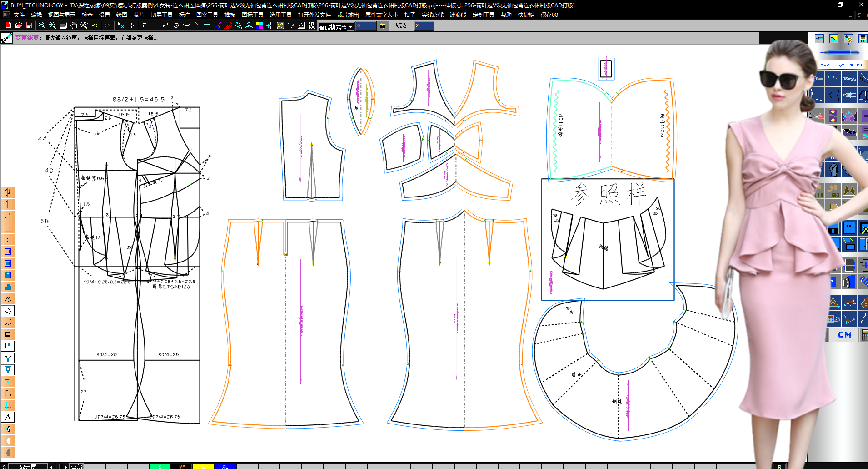Viewport: 868px width, 469px height.
Task: Open the 裁片输出 menu
Action: [x=348, y=15]
